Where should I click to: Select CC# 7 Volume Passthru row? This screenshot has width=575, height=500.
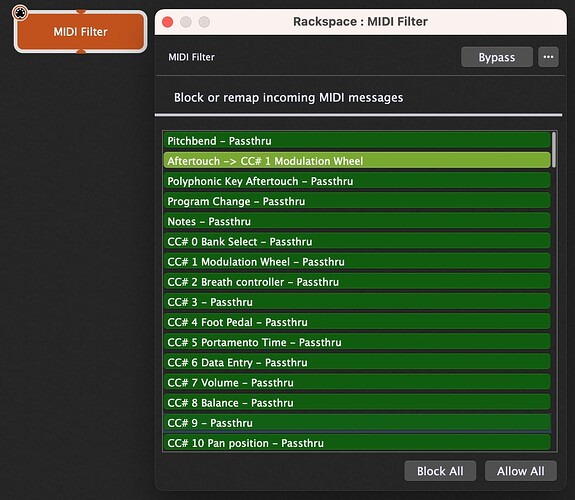pyautogui.click(x=357, y=383)
